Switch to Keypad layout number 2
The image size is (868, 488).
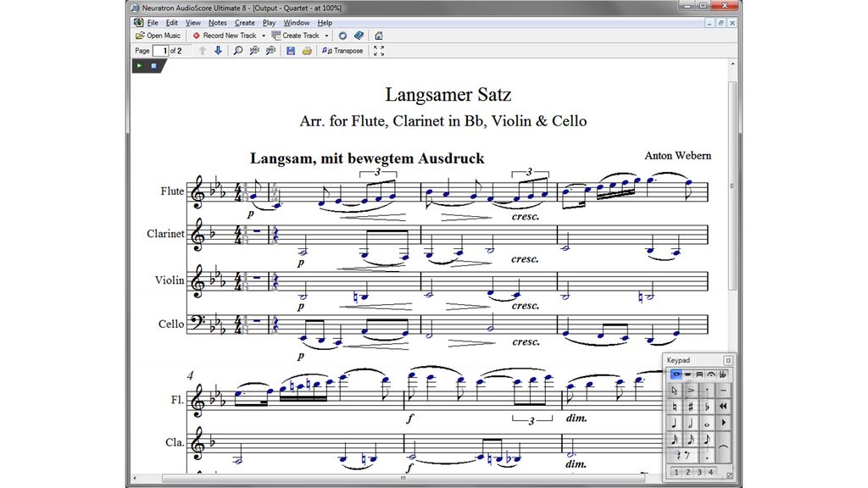pyautogui.click(x=688, y=471)
